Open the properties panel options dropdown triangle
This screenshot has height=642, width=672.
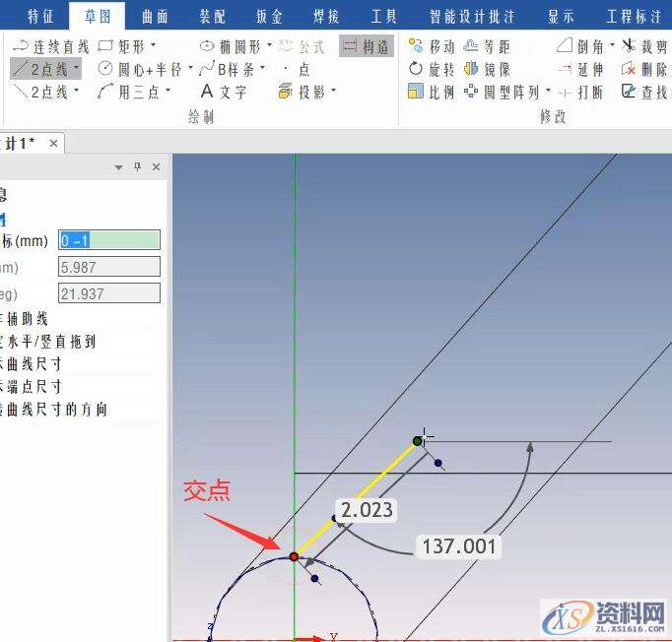pyautogui.click(x=118, y=167)
